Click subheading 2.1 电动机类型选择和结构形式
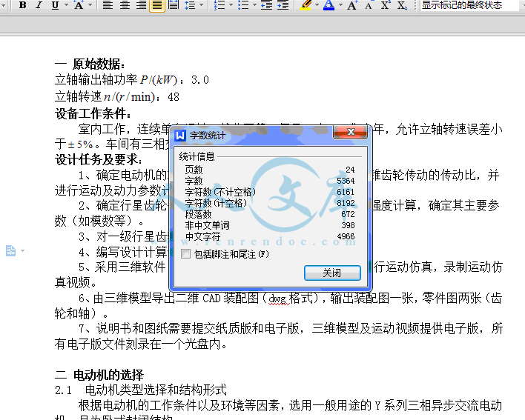Screen dimensions: 525x420 point(141,390)
